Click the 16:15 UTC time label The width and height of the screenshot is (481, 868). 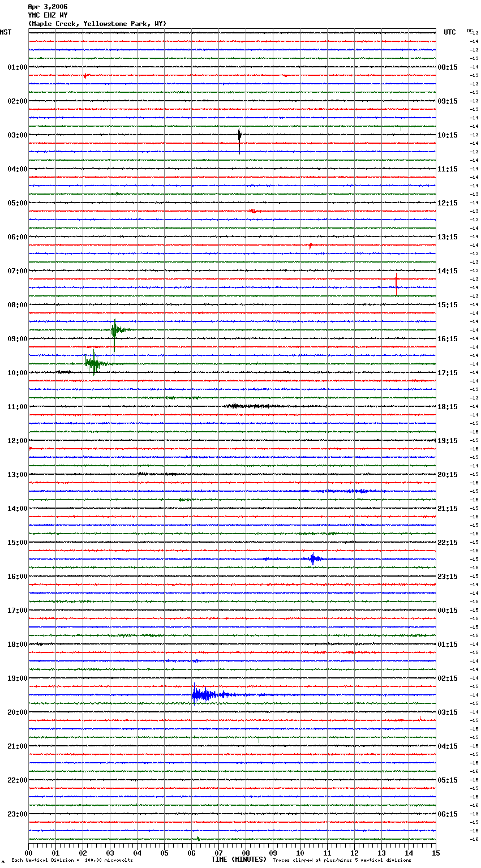tap(448, 339)
